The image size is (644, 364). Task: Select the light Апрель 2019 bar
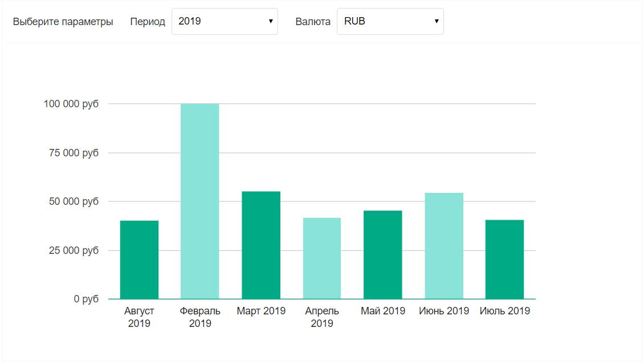pyautogui.click(x=322, y=257)
